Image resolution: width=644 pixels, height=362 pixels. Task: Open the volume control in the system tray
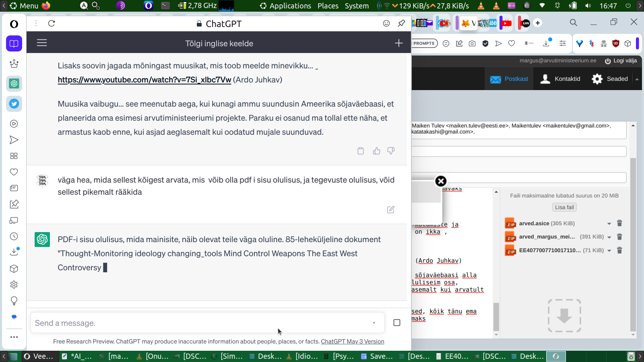588,6
